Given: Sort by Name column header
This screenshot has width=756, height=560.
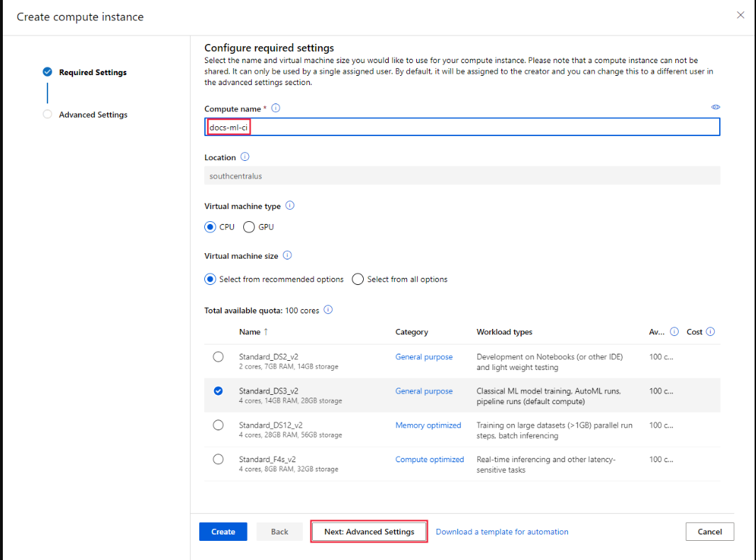Looking at the screenshot, I should pos(250,332).
